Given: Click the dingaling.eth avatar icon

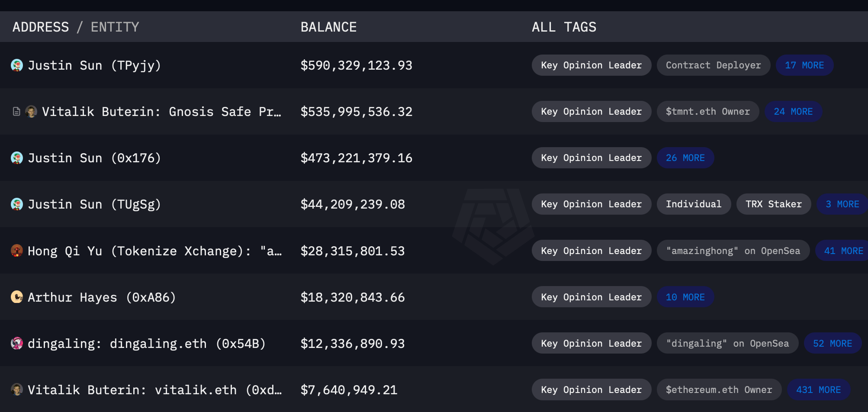Looking at the screenshot, I should pos(16,343).
